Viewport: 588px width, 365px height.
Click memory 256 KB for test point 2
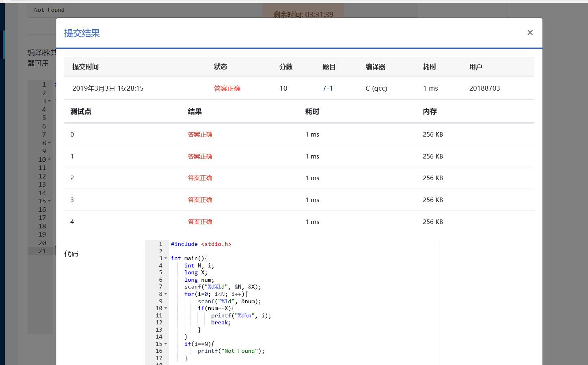[433, 178]
